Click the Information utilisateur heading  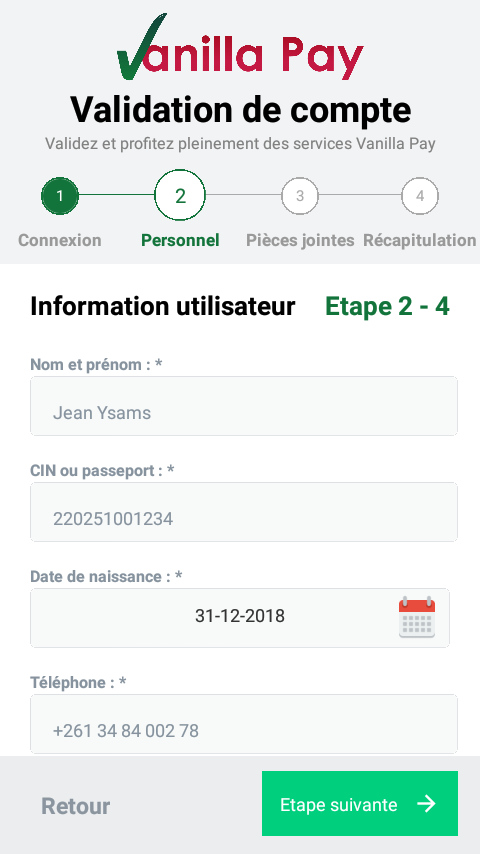click(162, 307)
